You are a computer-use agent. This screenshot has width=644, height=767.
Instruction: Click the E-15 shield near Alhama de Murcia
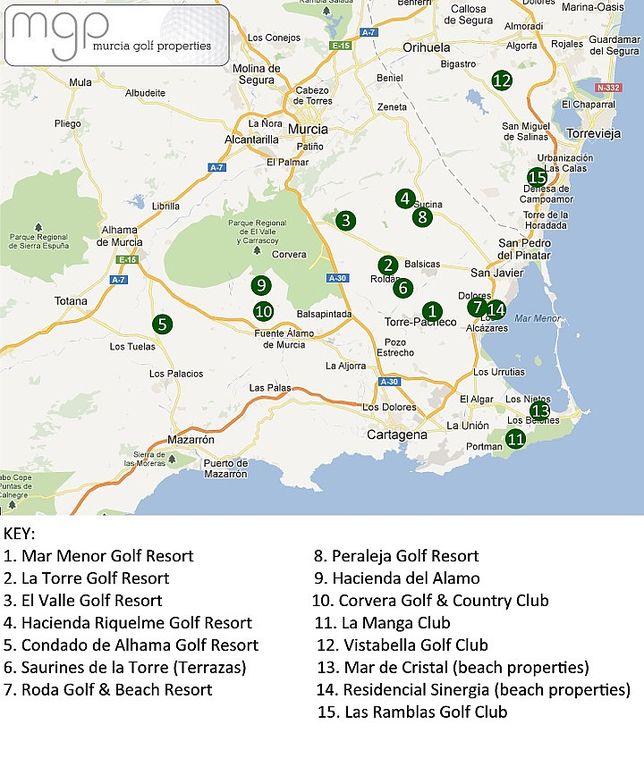point(127,260)
